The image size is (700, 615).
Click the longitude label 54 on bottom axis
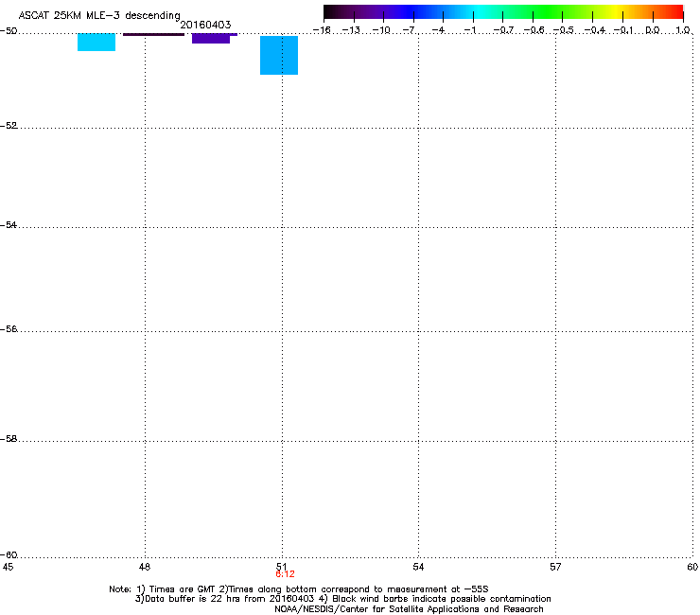(418, 567)
